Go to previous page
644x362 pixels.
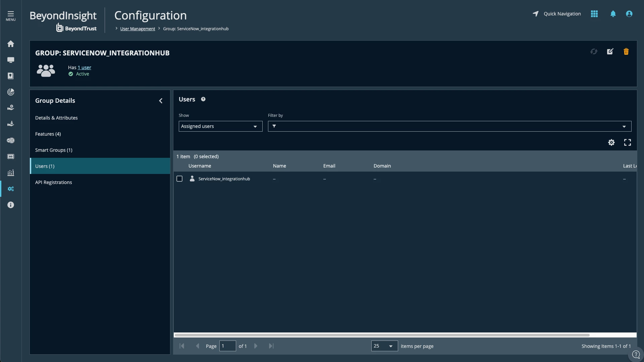coord(198,346)
